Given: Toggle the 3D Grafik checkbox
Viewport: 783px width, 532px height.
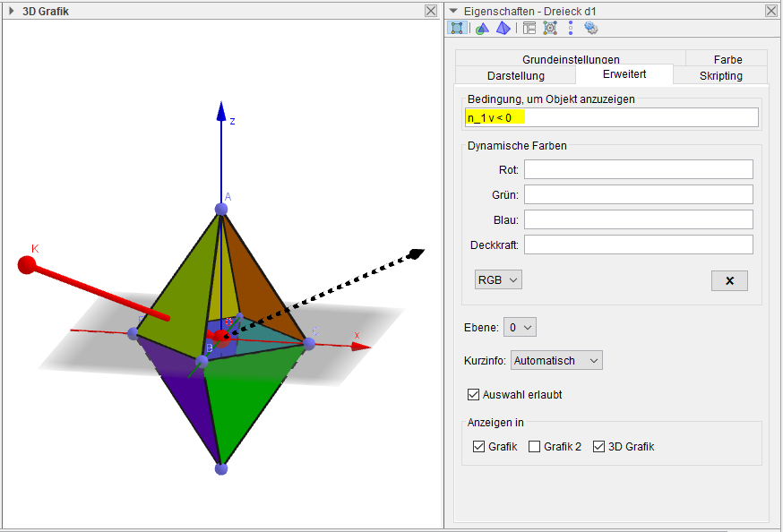Looking at the screenshot, I should (x=598, y=446).
